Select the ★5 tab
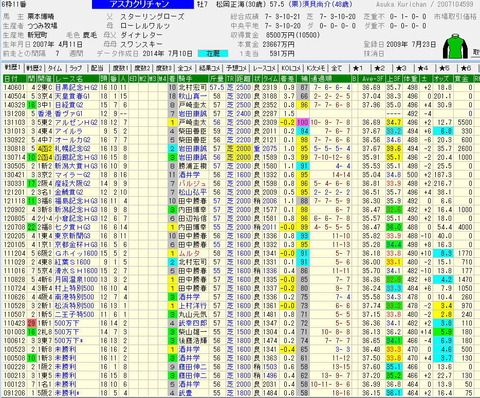 point(444,68)
